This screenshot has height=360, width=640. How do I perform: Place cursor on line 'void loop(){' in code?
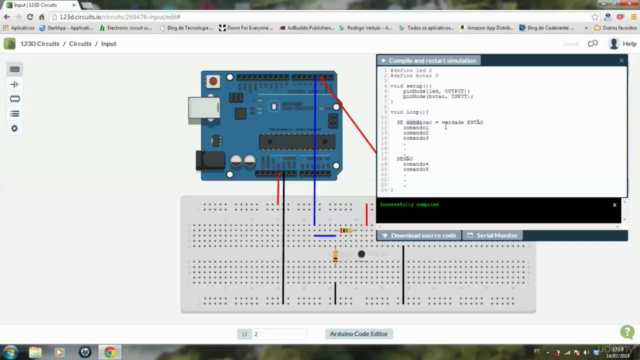pyautogui.click(x=409, y=112)
